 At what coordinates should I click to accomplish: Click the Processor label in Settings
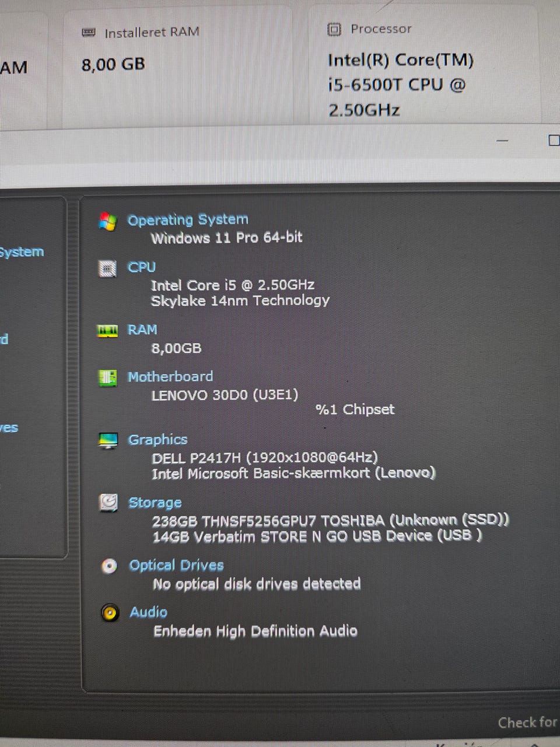381,29
